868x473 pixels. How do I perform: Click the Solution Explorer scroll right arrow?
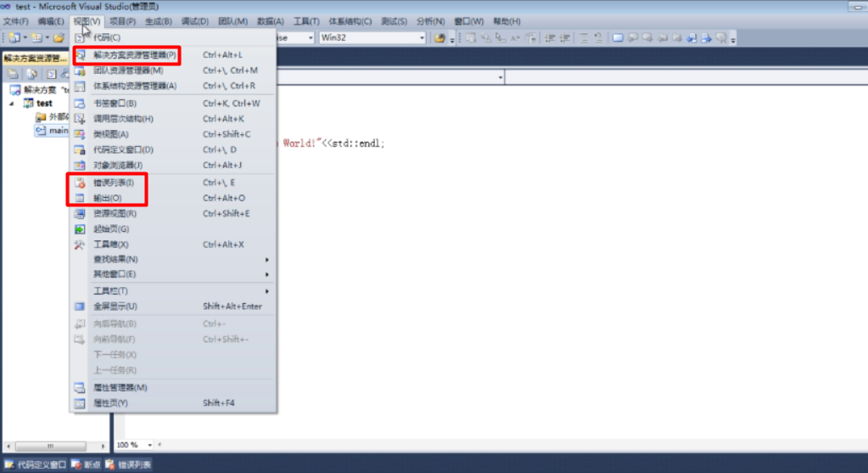(103, 446)
